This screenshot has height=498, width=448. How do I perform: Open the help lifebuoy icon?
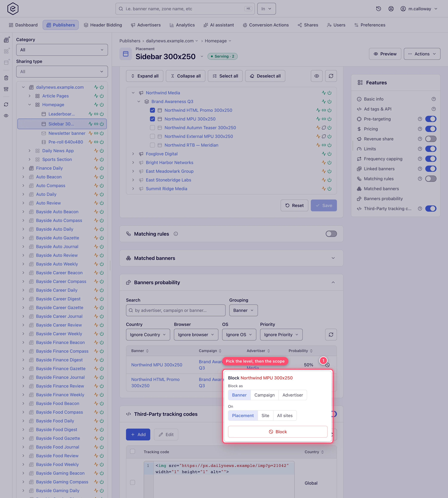(391, 9)
